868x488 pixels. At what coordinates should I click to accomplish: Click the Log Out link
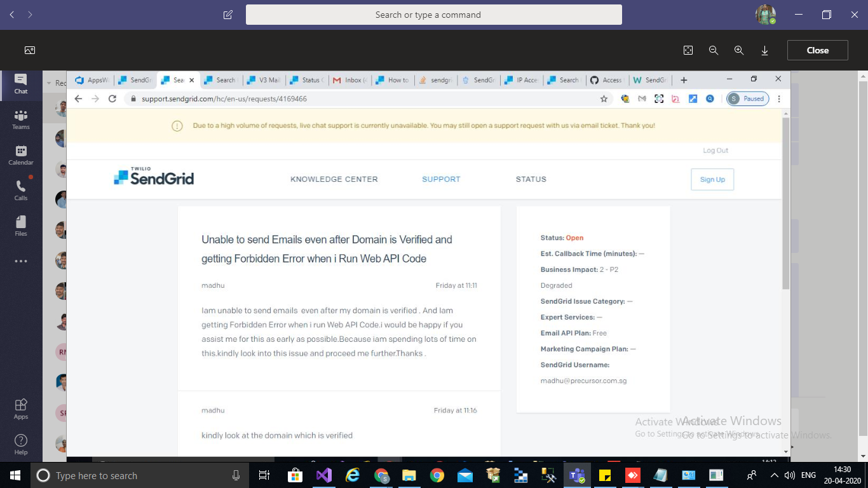(715, 150)
